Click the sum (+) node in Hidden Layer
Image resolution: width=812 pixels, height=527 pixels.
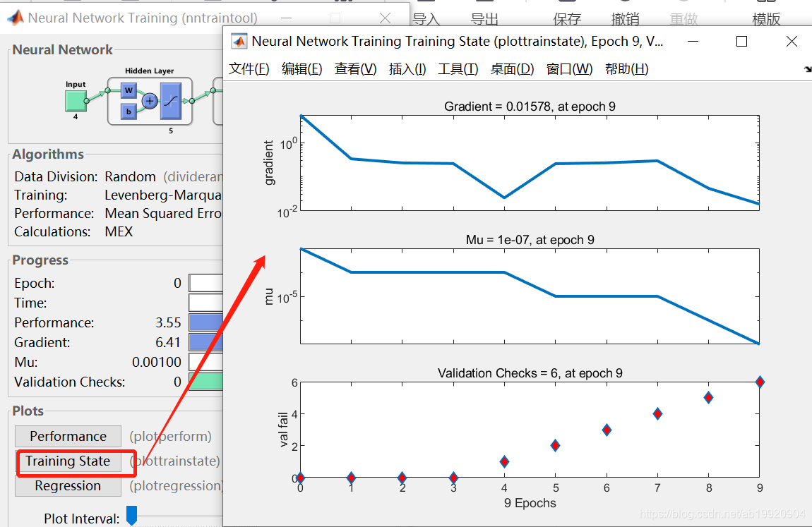click(150, 101)
